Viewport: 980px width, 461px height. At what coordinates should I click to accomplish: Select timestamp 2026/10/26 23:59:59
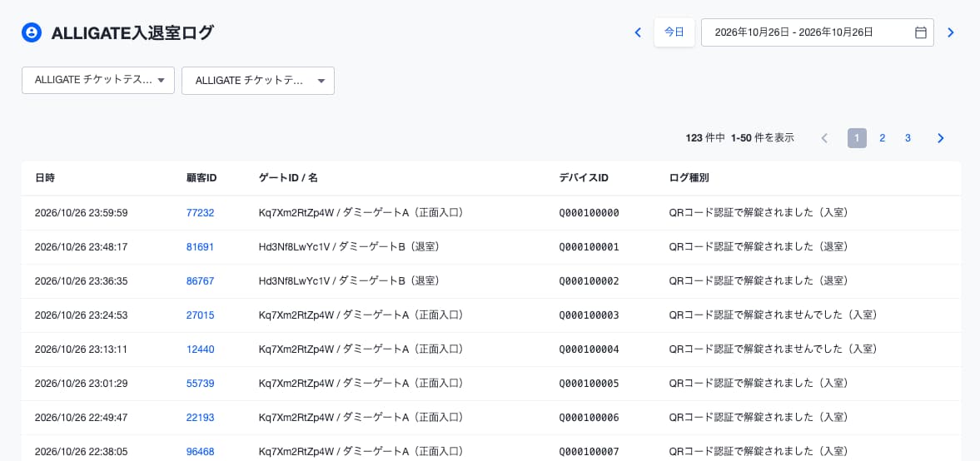click(x=82, y=213)
